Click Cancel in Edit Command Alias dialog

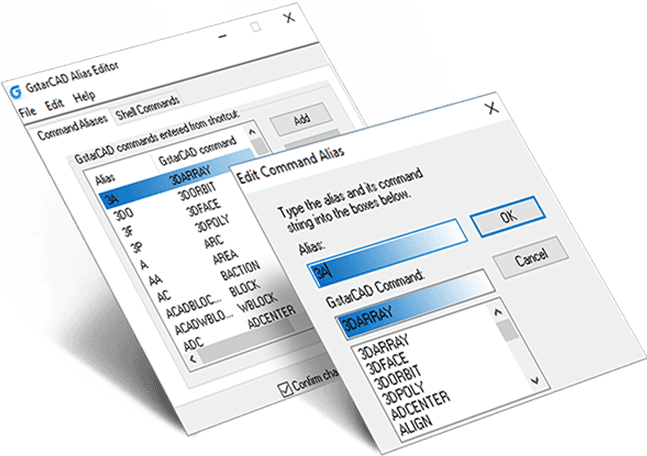click(531, 257)
